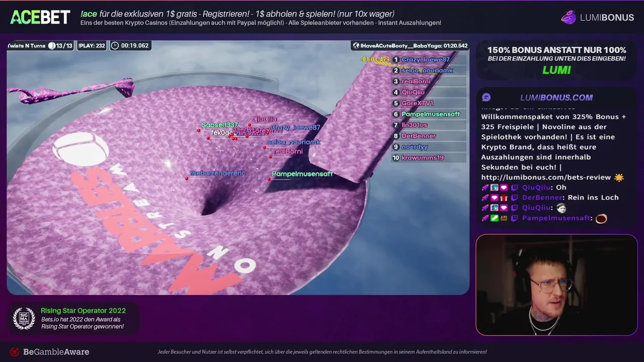Click the SiGMA award laurel badge
This screenshot has width=644, height=362.
coord(24,318)
